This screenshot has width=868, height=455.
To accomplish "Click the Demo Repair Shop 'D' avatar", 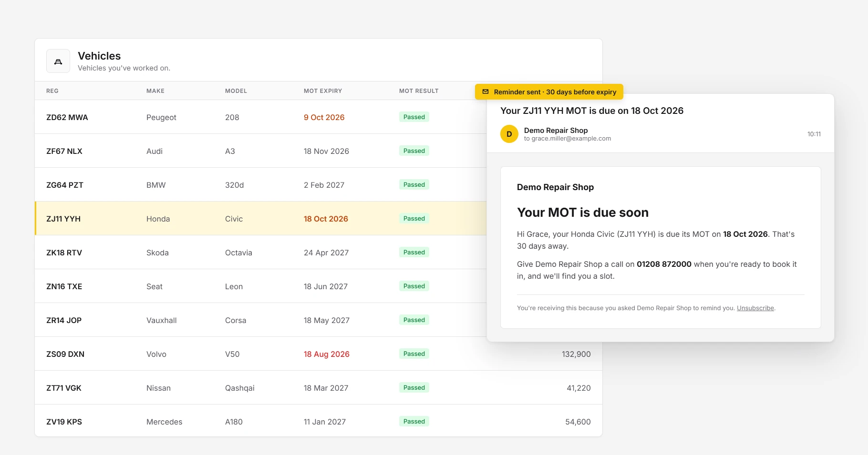I will point(509,134).
